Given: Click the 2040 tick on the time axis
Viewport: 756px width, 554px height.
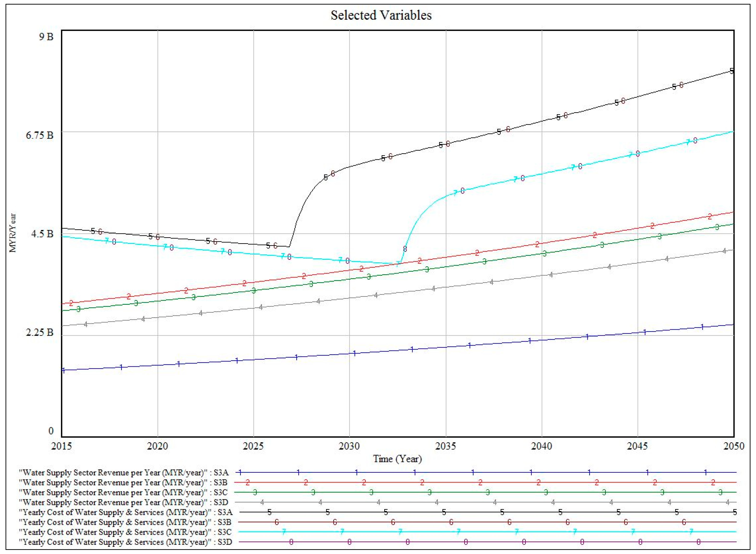Looking at the screenshot, I should coord(541,446).
